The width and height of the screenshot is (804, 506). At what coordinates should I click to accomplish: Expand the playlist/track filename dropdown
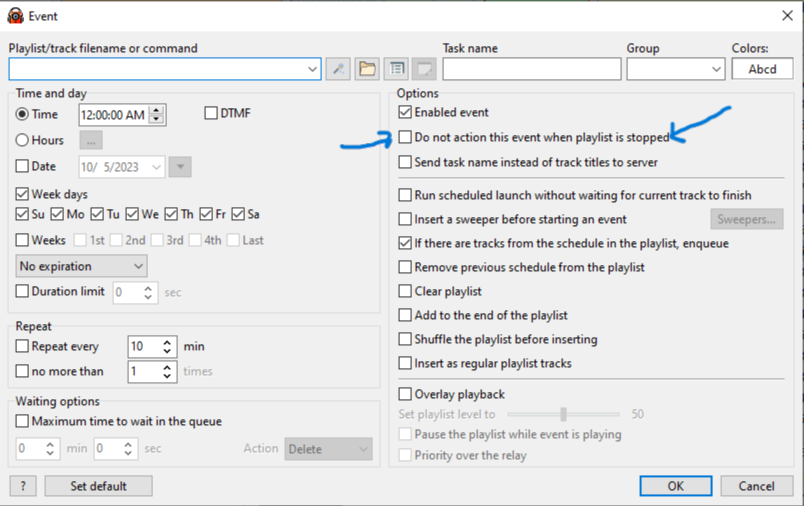(312, 69)
